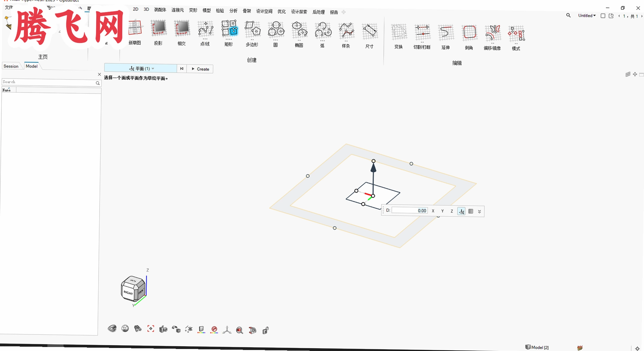The image size is (644, 351).
Task: Click the status bar gear icon
Action: (637, 348)
